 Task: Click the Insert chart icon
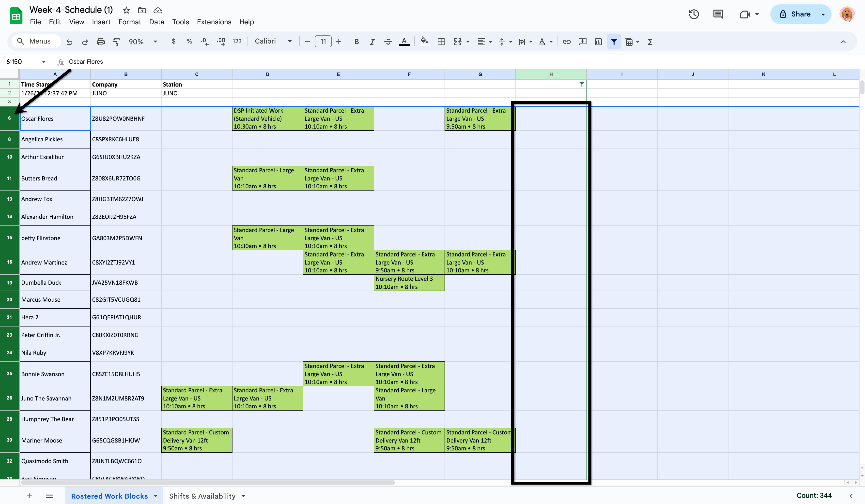click(598, 42)
